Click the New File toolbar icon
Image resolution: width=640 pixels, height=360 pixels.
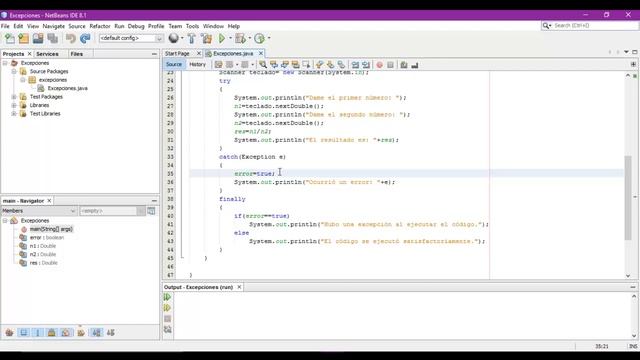9,38
